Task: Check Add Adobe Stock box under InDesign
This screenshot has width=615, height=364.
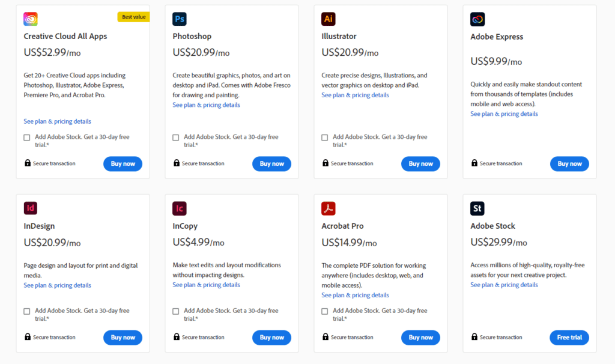Action: click(27, 311)
